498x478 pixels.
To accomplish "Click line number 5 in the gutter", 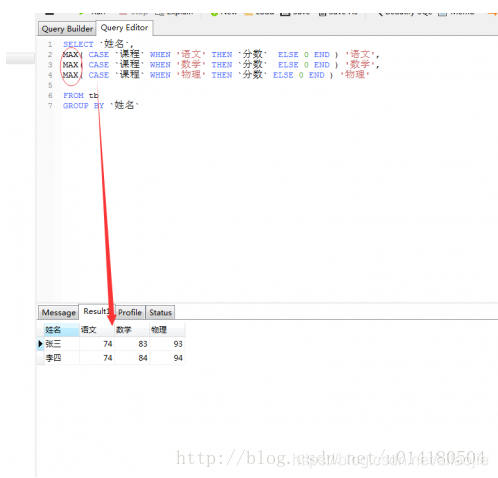I will [50, 85].
